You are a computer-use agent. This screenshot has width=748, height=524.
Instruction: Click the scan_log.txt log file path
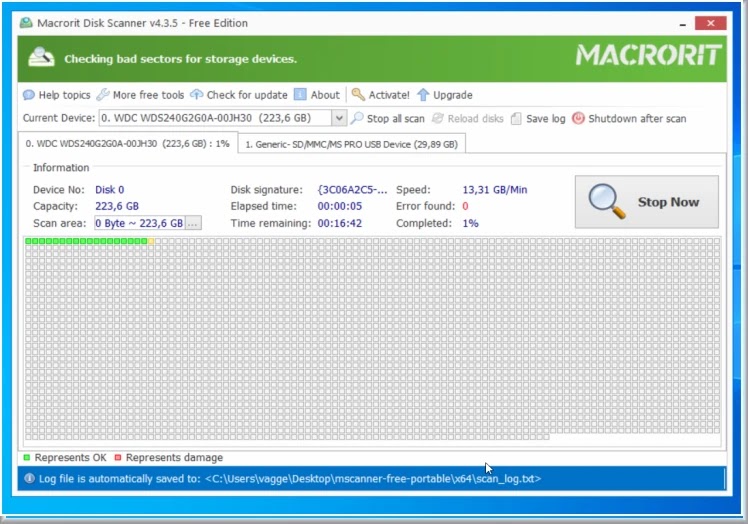pyautogui.click(x=373, y=478)
